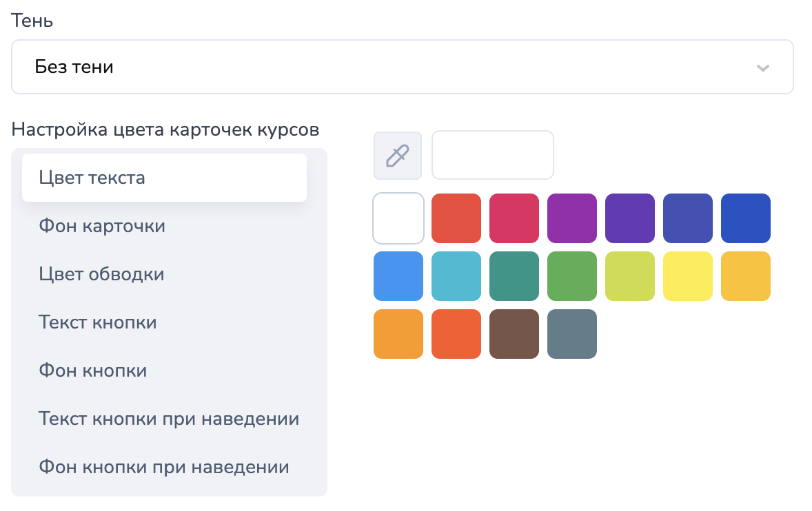The image size is (812, 511).
Task: Switch to Фон карточки option
Action: coord(164,226)
